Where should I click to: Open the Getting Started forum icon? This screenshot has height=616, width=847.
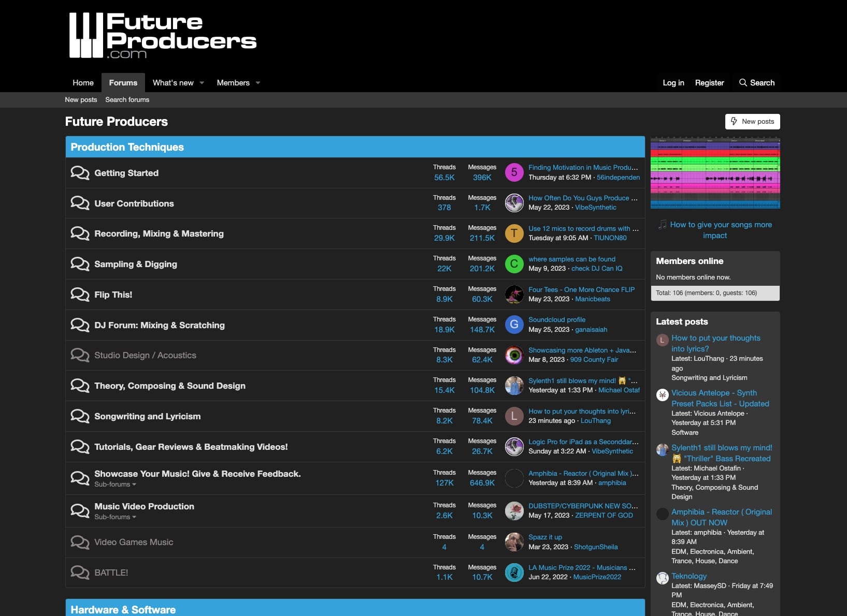pyautogui.click(x=80, y=173)
